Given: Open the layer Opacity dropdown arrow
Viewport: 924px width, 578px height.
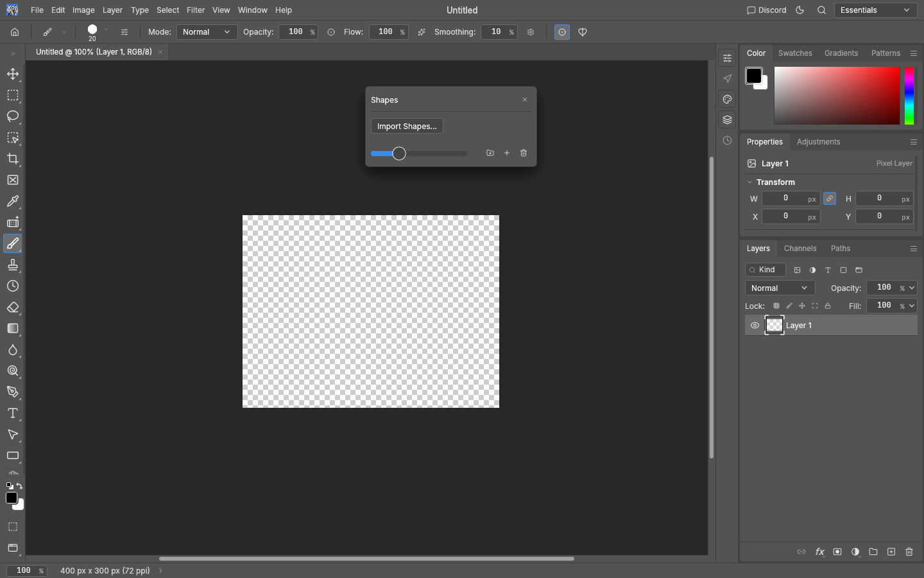Looking at the screenshot, I should 912,288.
